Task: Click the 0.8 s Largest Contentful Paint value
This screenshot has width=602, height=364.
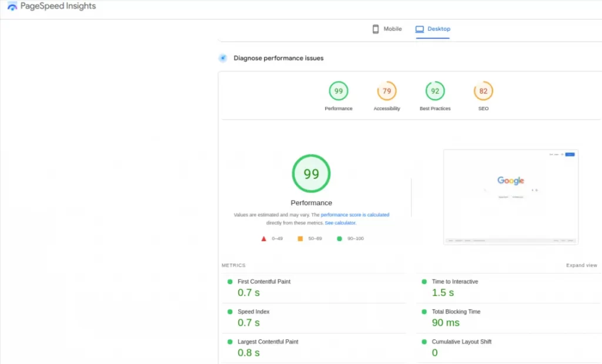Action: point(249,352)
